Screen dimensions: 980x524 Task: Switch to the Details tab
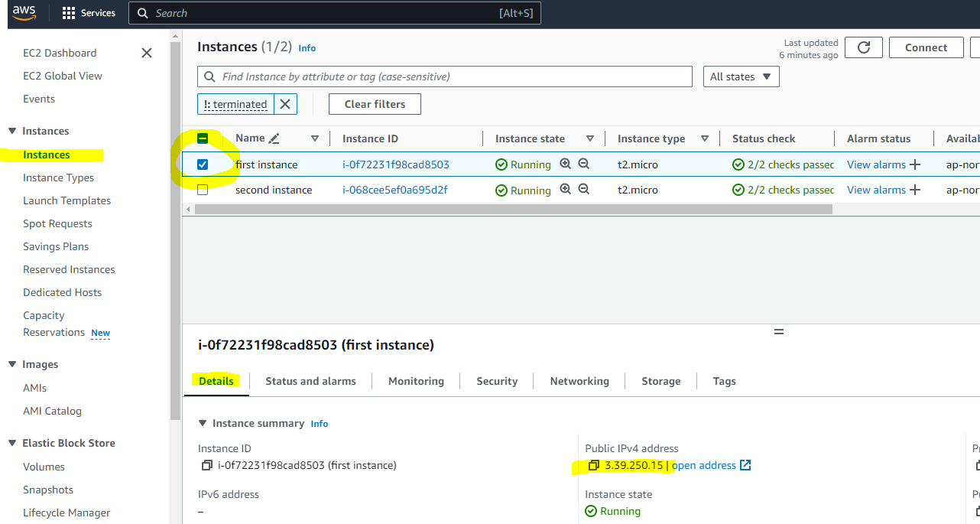tap(216, 381)
